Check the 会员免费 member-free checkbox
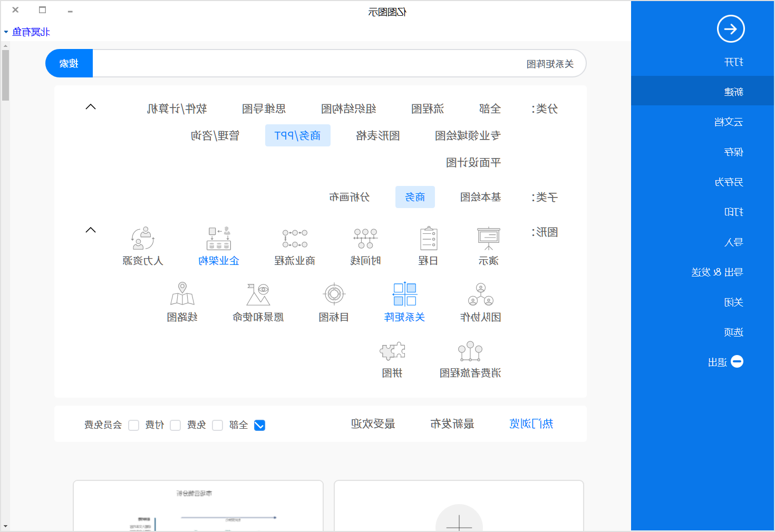The image size is (775, 532). (x=133, y=425)
